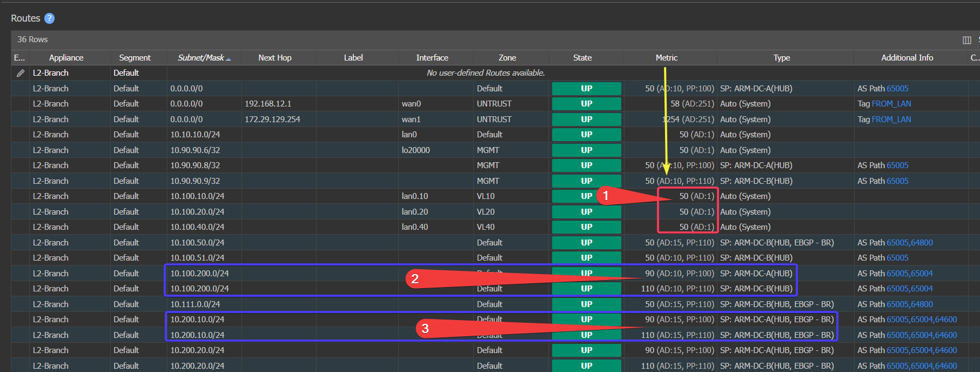
Task: Click the Label column header
Action: [x=353, y=58]
